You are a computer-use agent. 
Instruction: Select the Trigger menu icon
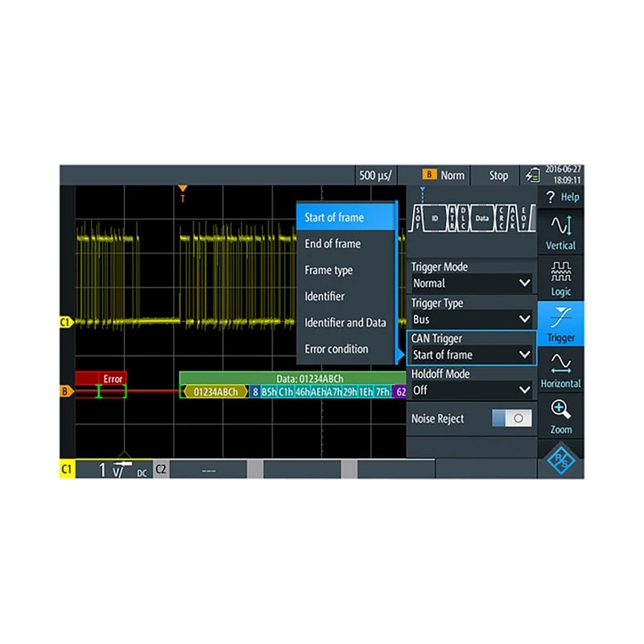tap(560, 324)
